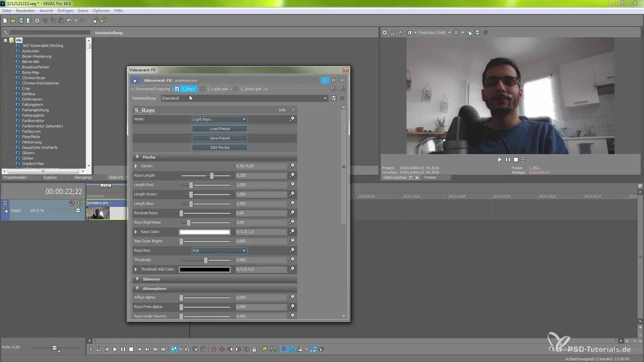Click the undo arrow in main toolbar

click(x=69, y=20)
